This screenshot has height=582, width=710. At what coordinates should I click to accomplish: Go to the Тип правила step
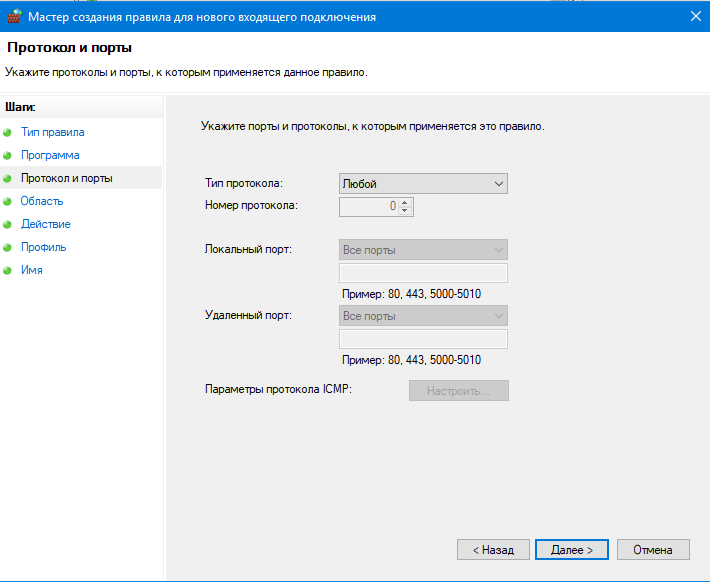click(52, 132)
